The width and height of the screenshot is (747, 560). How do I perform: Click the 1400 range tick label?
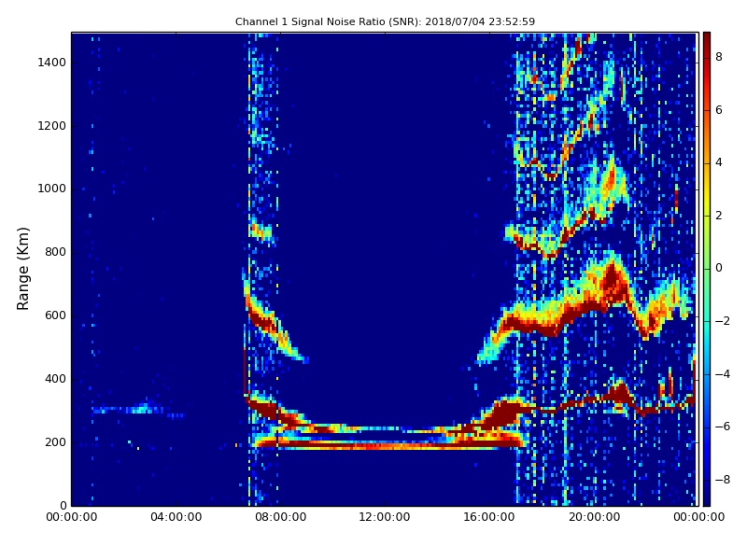click(x=52, y=63)
